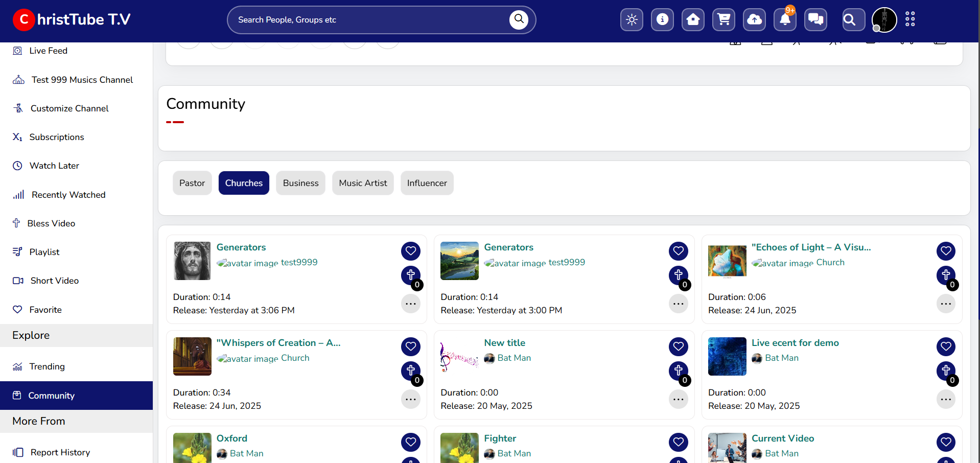The image size is (980, 463).
Task: Go to Trending in Explore section
Action: click(47, 366)
